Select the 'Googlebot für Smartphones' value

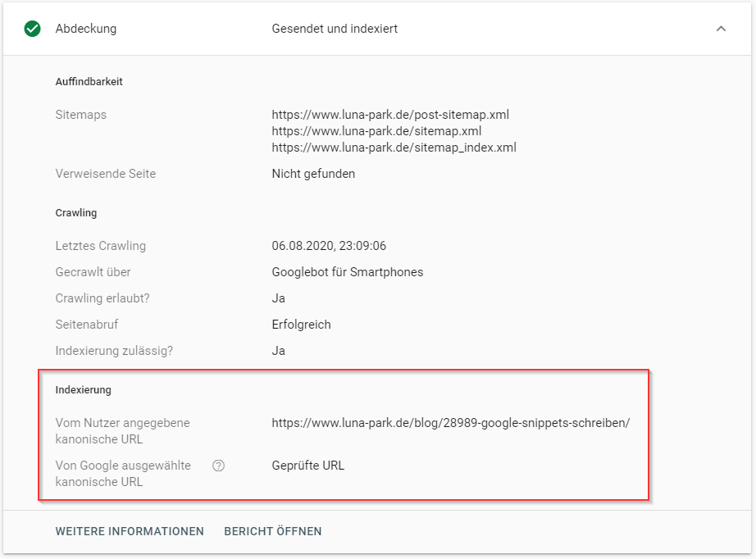point(348,272)
